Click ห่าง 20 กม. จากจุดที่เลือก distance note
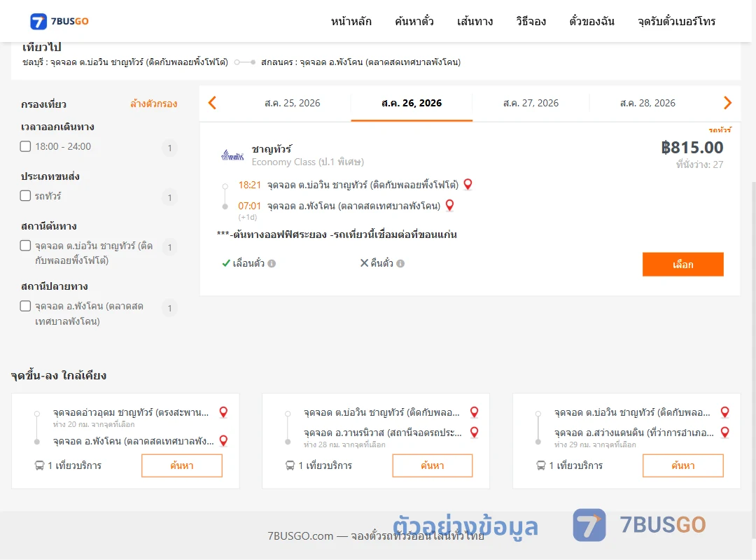 (x=94, y=424)
